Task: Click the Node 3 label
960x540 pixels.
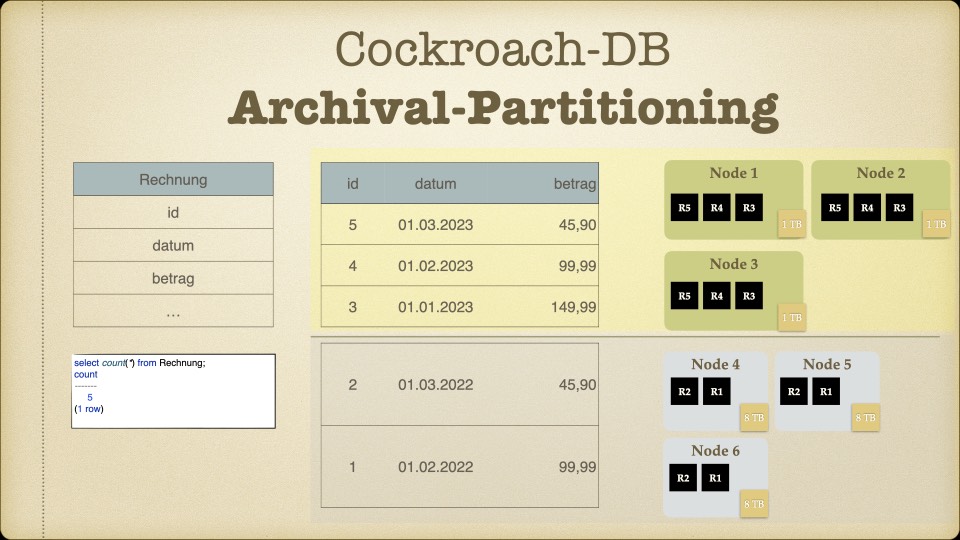Action: (733, 264)
